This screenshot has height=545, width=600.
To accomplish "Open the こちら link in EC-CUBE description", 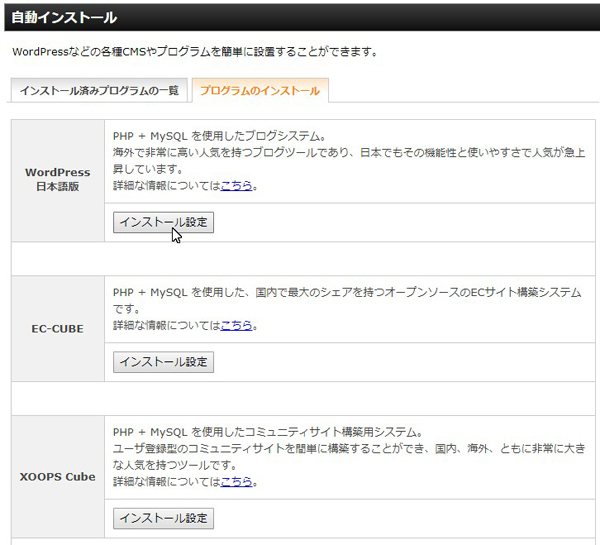I will point(236,325).
